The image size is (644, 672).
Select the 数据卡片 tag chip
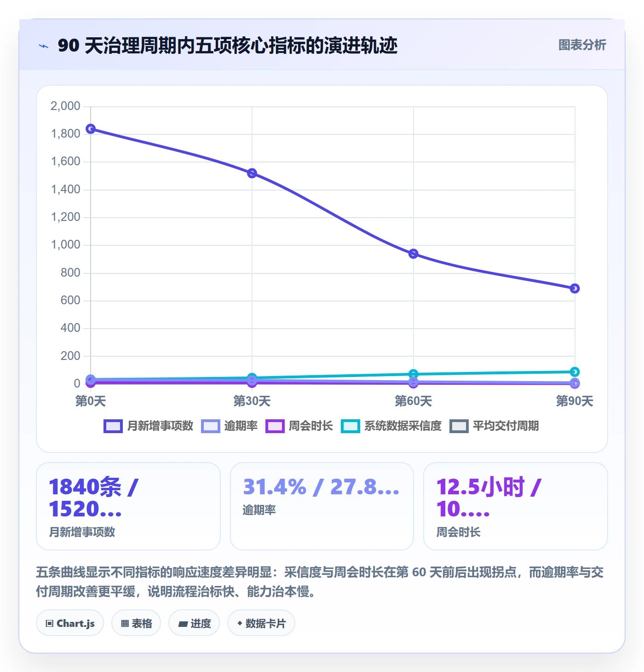(261, 623)
